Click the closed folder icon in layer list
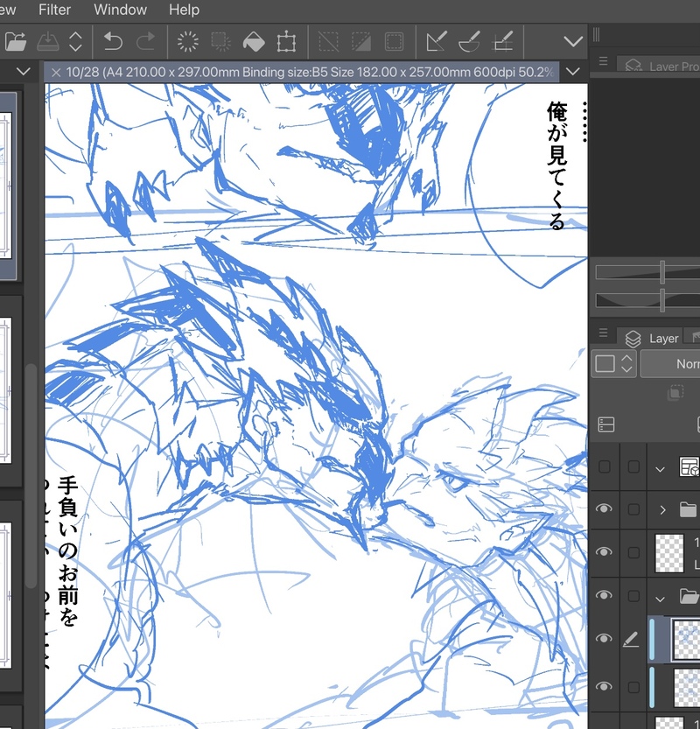The width and height of the screenshot is (700, 729). coord(689,508)
